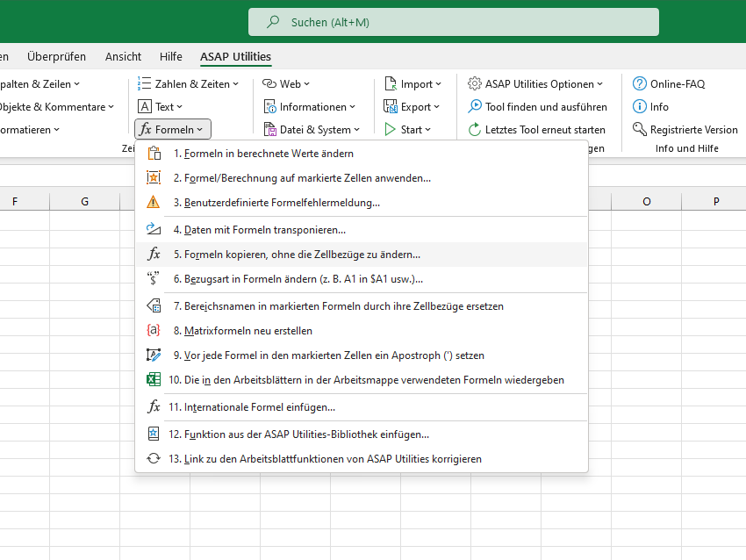Click the green Start play icon
Viewport: 746px width, 560px height.
point(391,129)
